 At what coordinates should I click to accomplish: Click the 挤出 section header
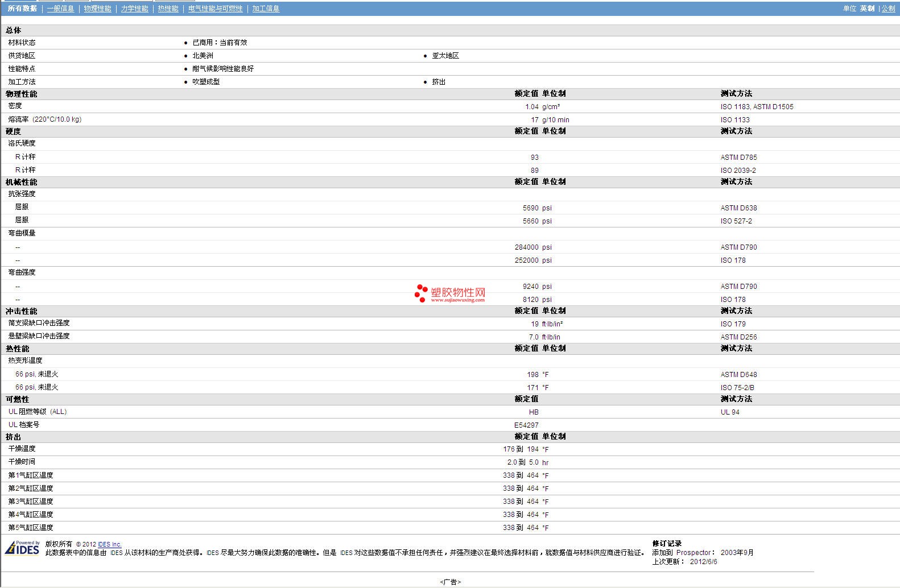13,437
